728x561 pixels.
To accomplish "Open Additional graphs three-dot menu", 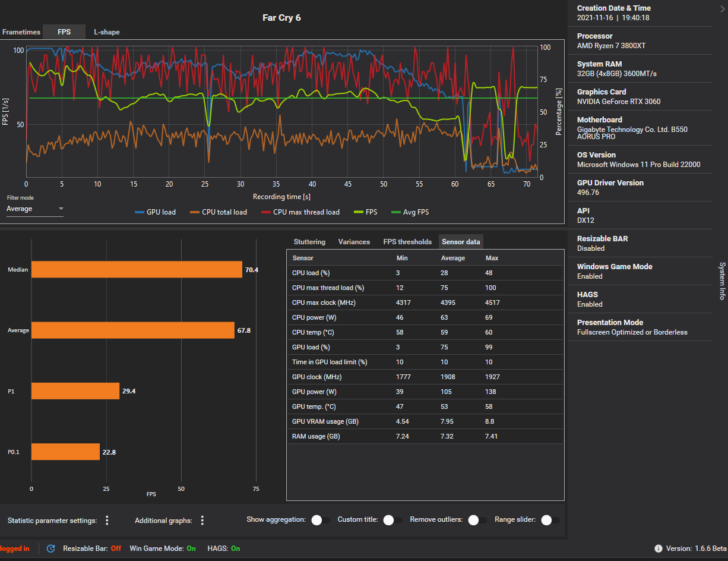I will (202, 521).
